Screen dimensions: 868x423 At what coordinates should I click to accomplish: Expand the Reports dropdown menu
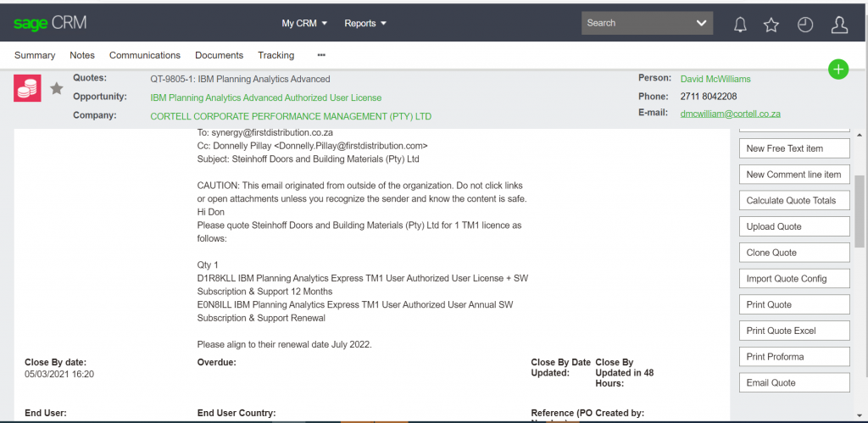coord(365,24)
